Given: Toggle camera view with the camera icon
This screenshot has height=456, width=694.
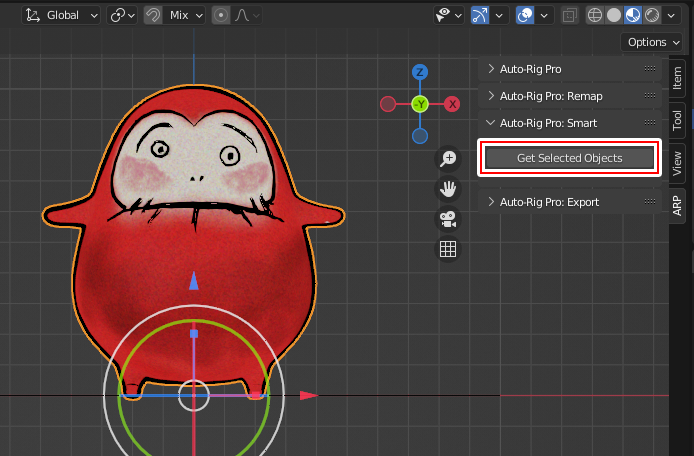Looking at the screenshot, I should 448,219.
